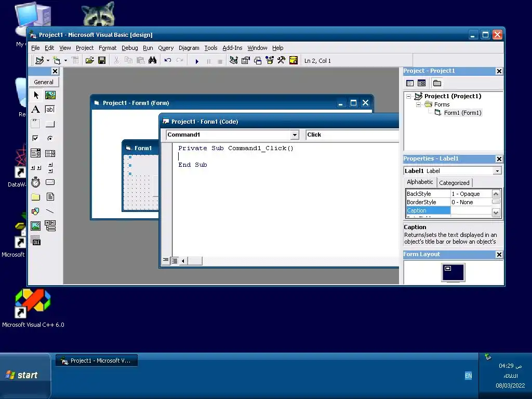Click the Windows start button
Screen dimensions: 532x399
pyautogui.click(x=25, y=375)
